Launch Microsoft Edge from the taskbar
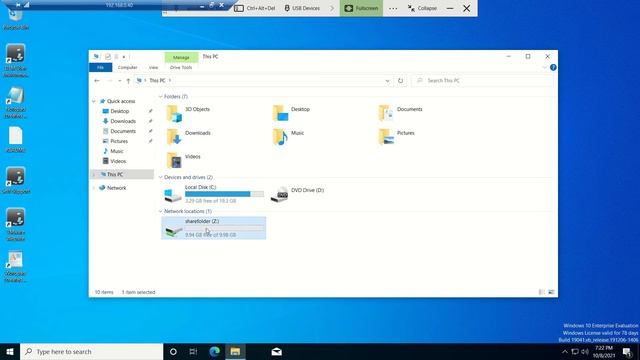 214,351
